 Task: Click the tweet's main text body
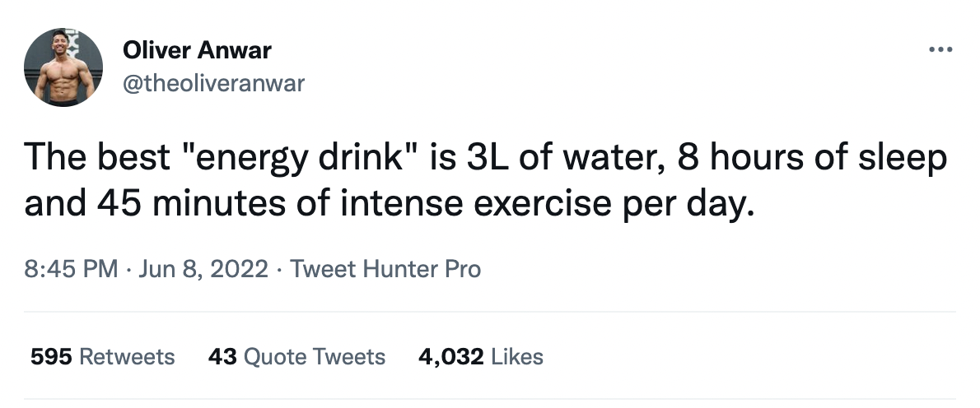click(486, 179)
